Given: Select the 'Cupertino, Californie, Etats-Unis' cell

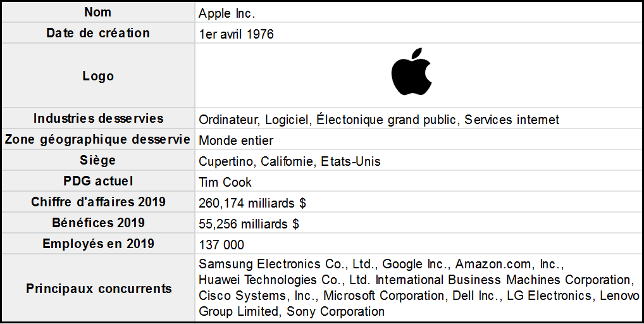Looking at the screenshot, I should pyautogui.click(x=290, y=161).
